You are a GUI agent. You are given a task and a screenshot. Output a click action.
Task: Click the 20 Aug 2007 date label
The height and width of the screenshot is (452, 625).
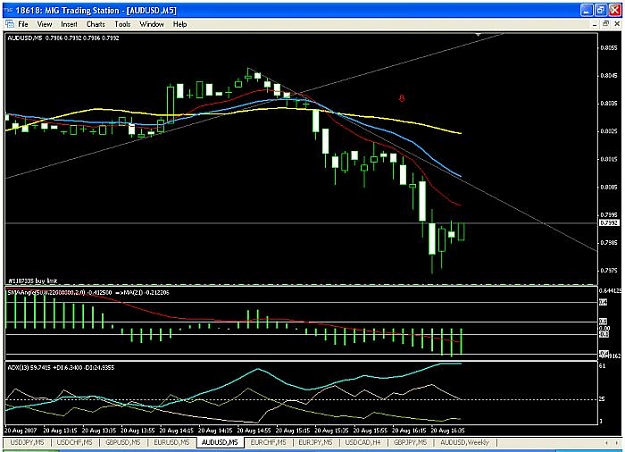pos(21,430)
